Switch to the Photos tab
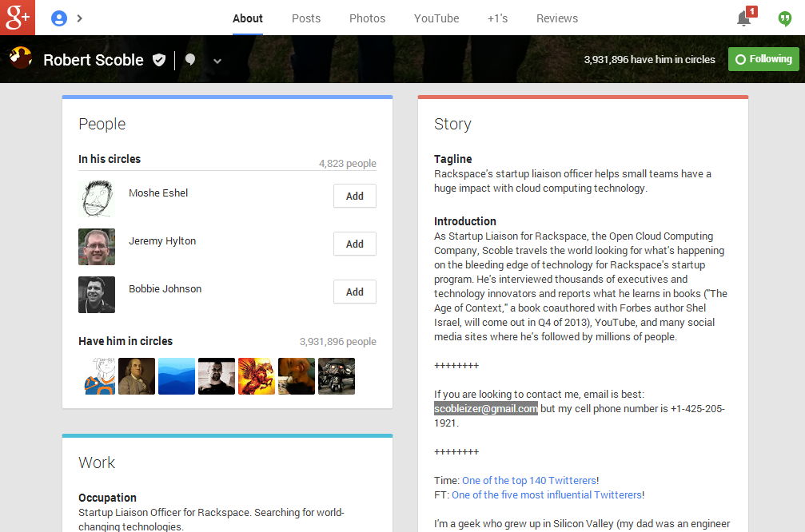 click(367, 18)
